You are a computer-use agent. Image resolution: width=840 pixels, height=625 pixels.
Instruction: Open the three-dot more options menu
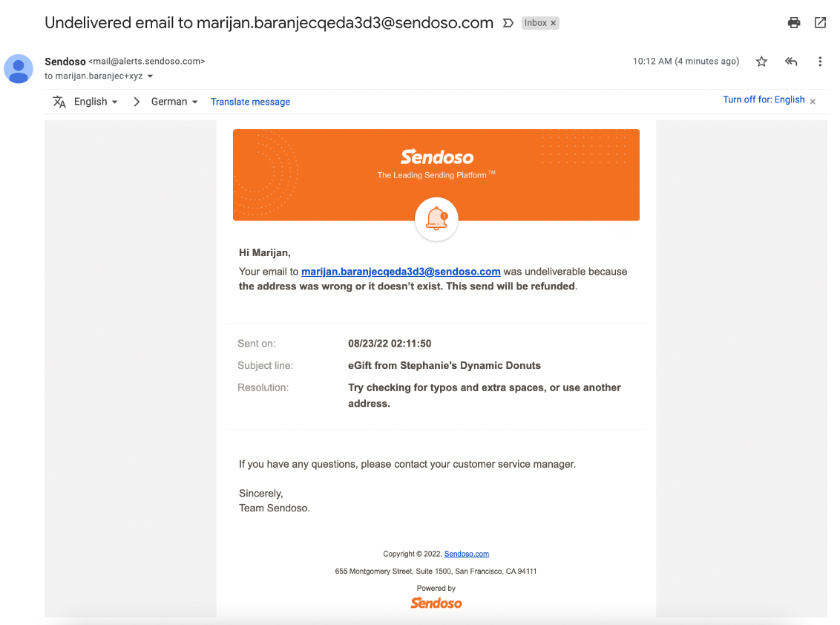(820, 62)
